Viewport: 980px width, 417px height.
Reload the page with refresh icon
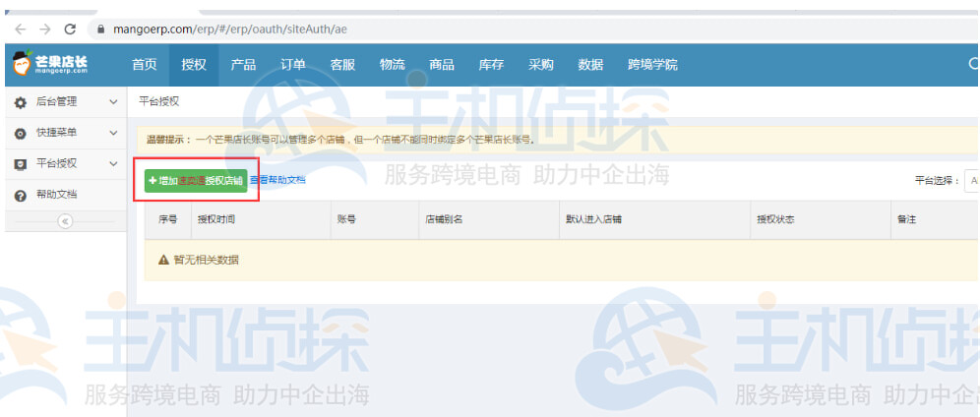click(70, 30)
